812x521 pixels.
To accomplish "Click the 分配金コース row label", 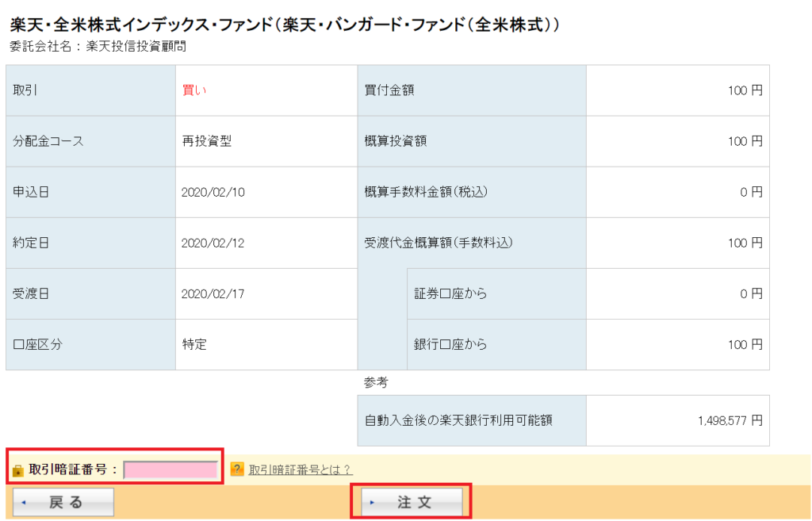I will [48, 141].
